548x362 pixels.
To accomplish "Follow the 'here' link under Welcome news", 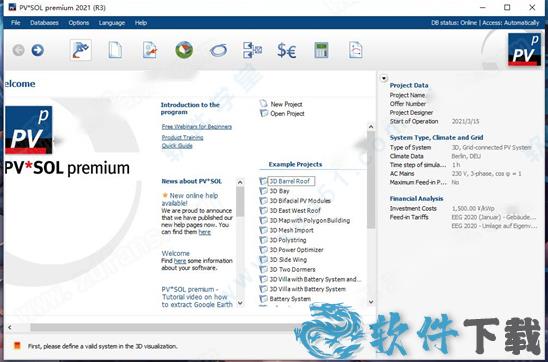I will point(180,261).
